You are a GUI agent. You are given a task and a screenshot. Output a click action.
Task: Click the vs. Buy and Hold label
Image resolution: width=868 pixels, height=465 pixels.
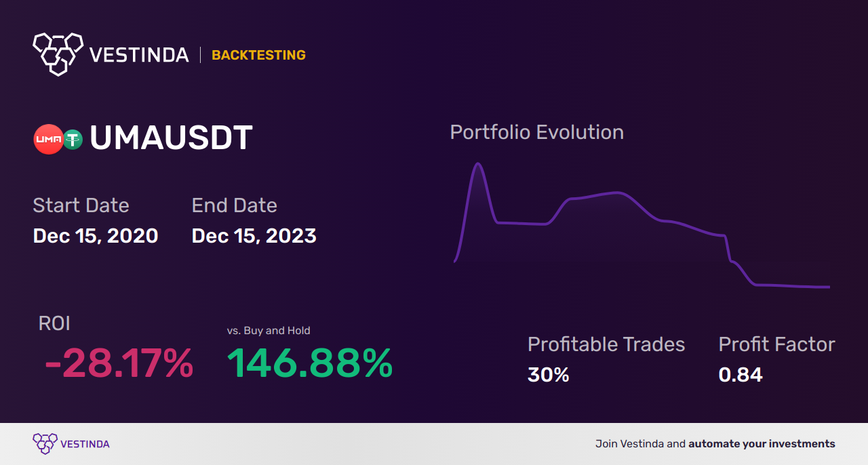269,331
